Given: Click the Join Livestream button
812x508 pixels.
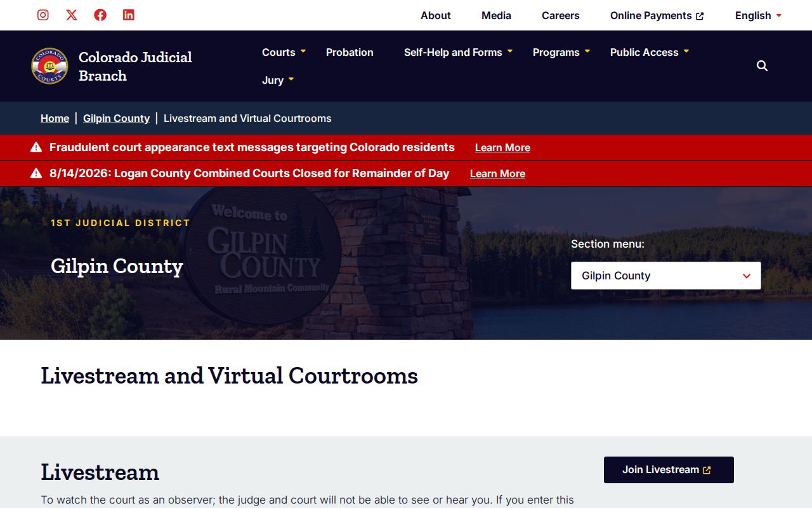Looking at the screenshot, I should point(669,470).
